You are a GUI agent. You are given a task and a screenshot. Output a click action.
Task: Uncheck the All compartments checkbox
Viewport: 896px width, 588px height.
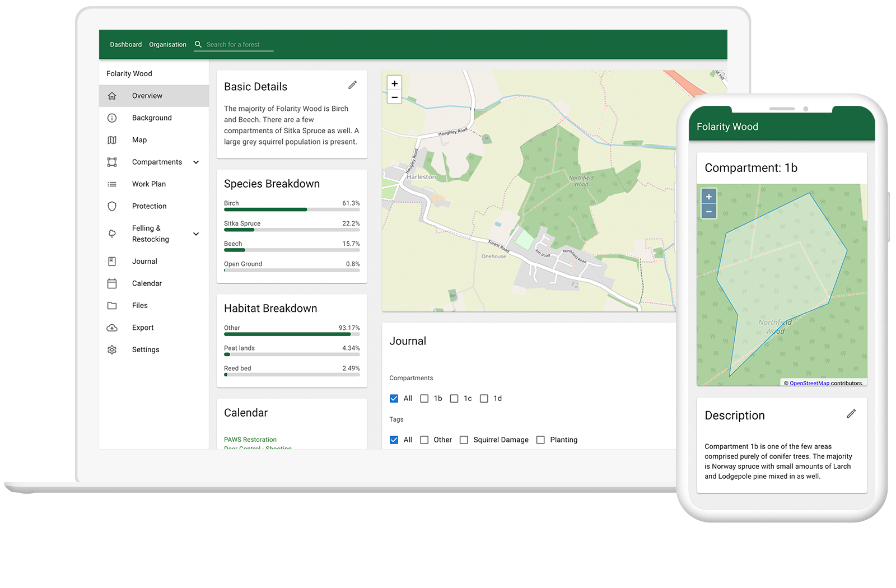point(394,398)
